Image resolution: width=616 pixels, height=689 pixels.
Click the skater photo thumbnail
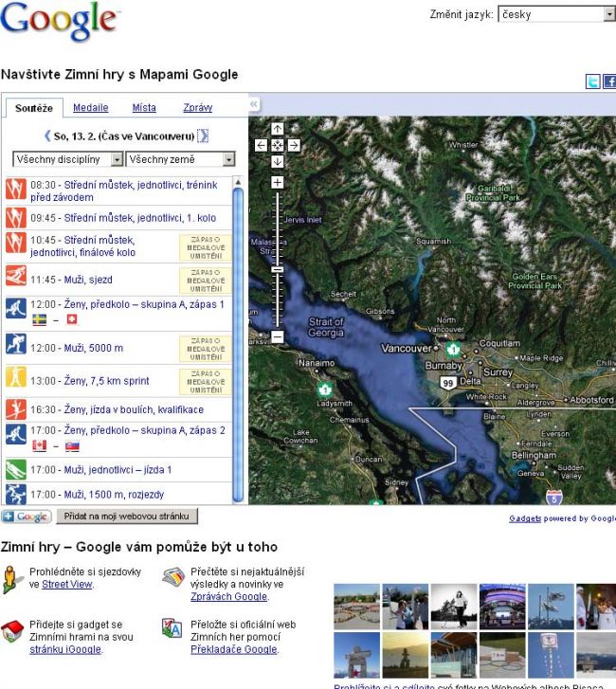pyautogui.click(x=453, y=607)
